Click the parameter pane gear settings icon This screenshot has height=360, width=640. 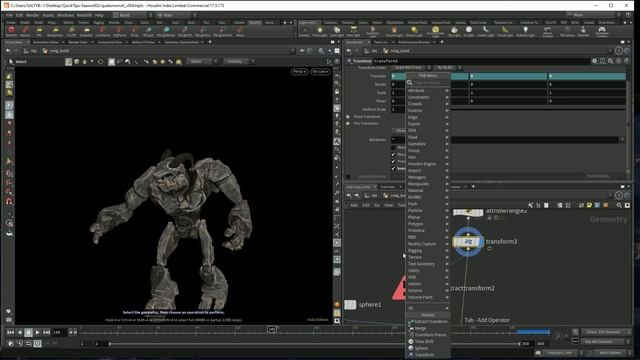pos(594,61)
